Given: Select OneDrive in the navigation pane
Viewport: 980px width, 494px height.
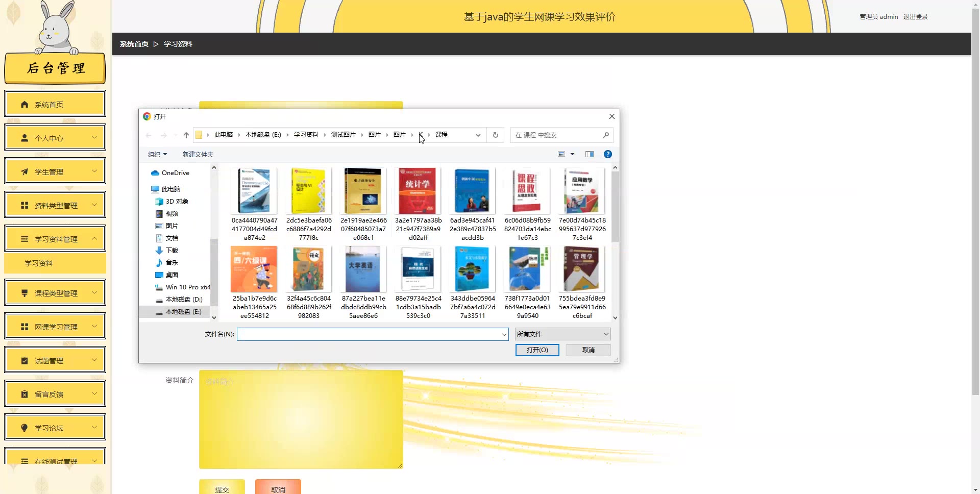Looking at the screenshot, I should 170,173.
